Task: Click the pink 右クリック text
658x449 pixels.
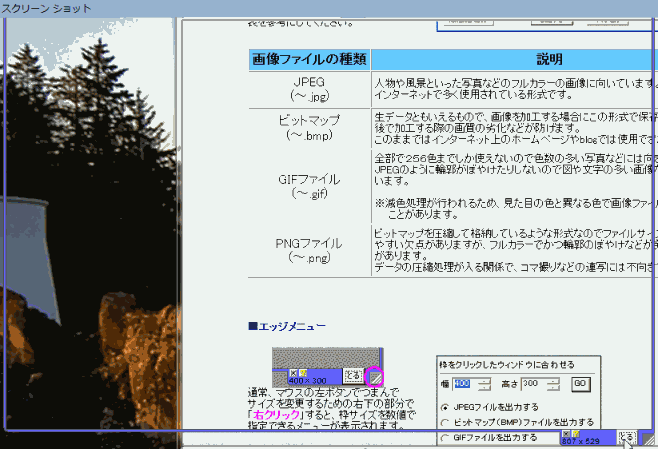Action: 277,415
